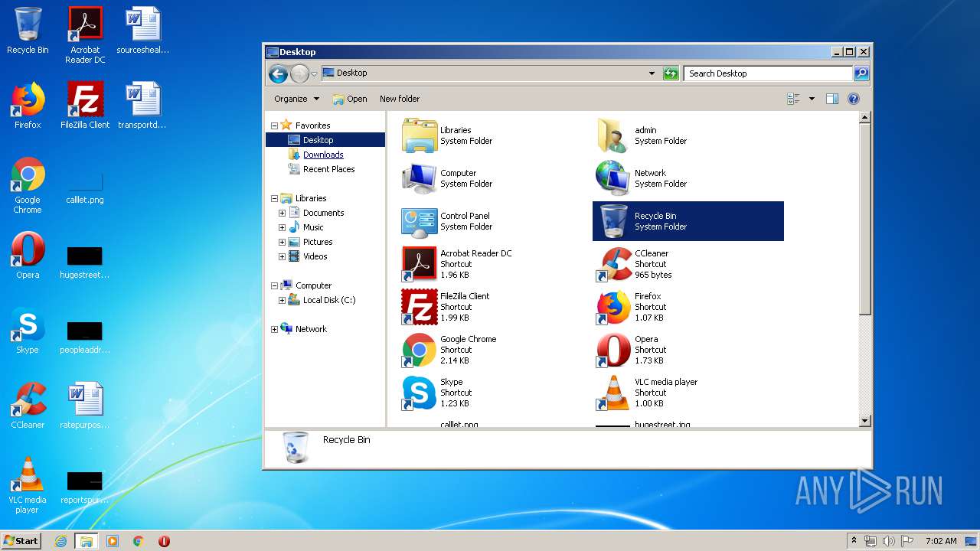This screenshot has width=980, height=551.
Task: Open the More options view dropdown arrow
Action: pos(812,99)
